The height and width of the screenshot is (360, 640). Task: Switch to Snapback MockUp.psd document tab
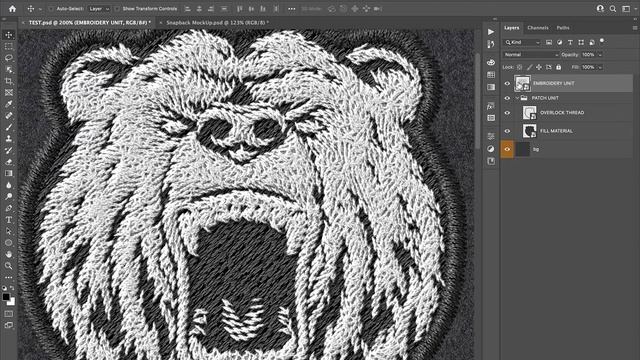pyautogui.click(x=217, y=22)
